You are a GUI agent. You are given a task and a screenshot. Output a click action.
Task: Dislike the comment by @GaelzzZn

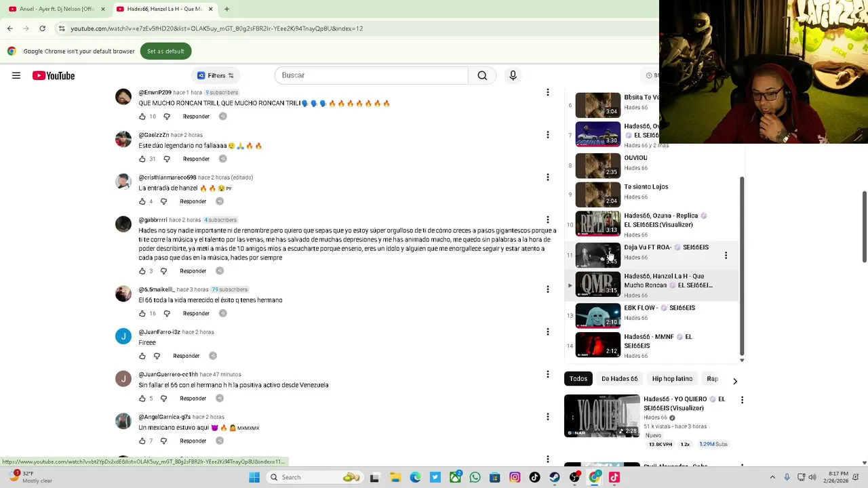click(167, 159)
